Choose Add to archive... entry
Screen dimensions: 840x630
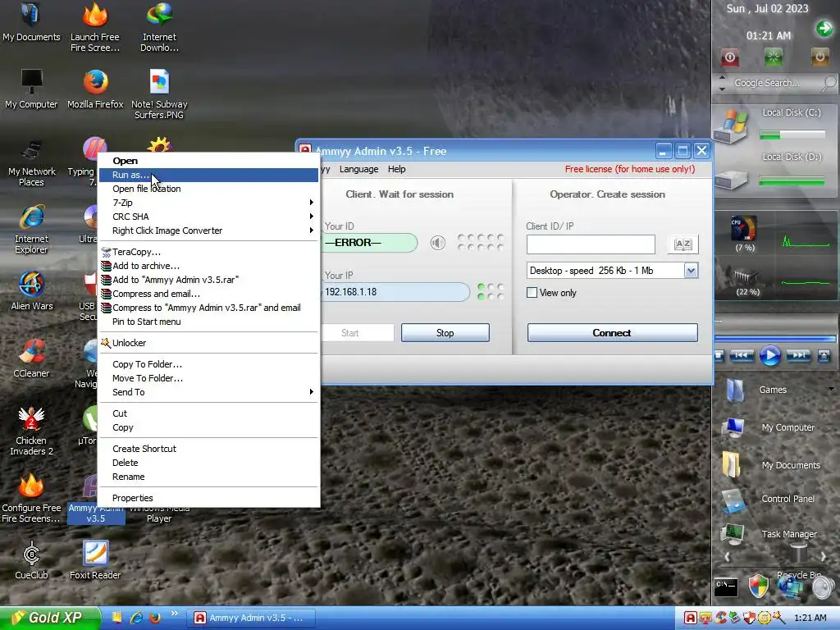click(x=209, y=266)
